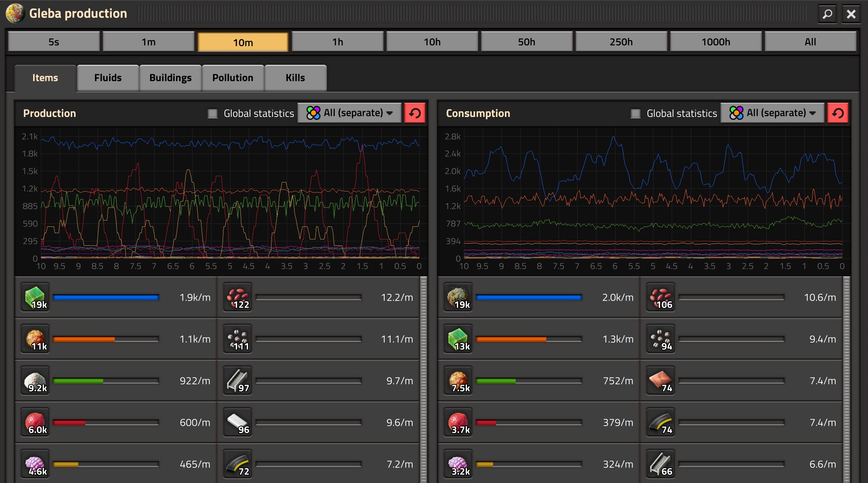868x483 pixels.
Task: Open Consumption All (separate) dropdown
Action: click(772, 113)
